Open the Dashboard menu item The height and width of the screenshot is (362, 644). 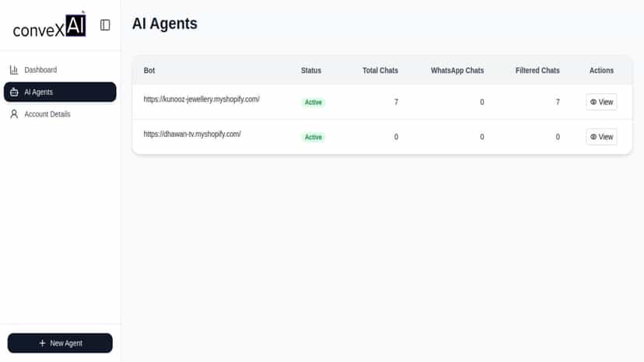(60, 70)
